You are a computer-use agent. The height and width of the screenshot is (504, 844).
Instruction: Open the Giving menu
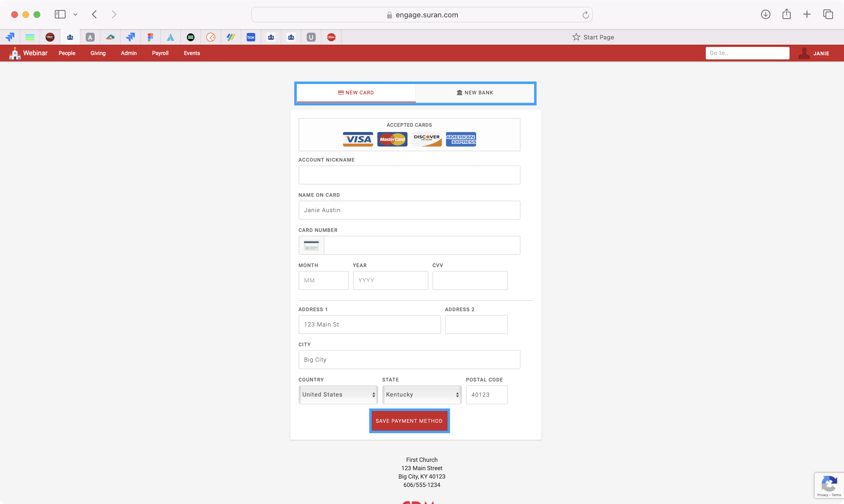(x=98, y=53)
